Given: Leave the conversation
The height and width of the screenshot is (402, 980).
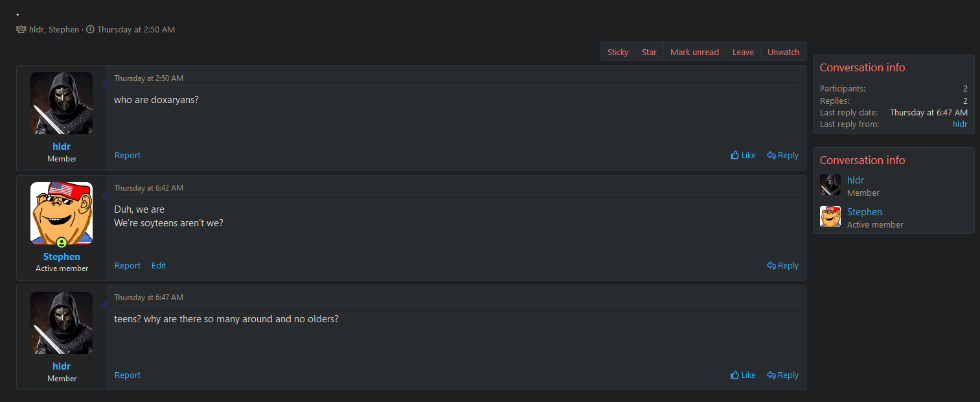Looking at the screenshot, I should click(743, 52).
